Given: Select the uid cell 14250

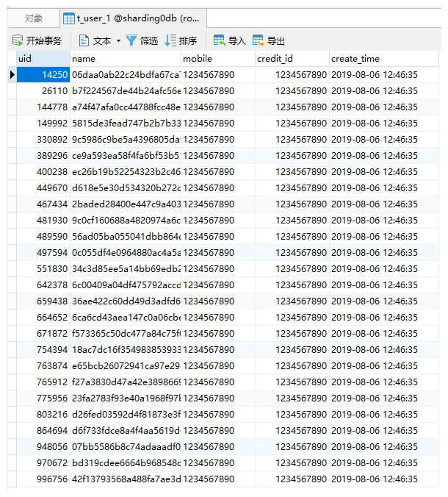Looking at the screenshot, I should (x=43, y=75).
